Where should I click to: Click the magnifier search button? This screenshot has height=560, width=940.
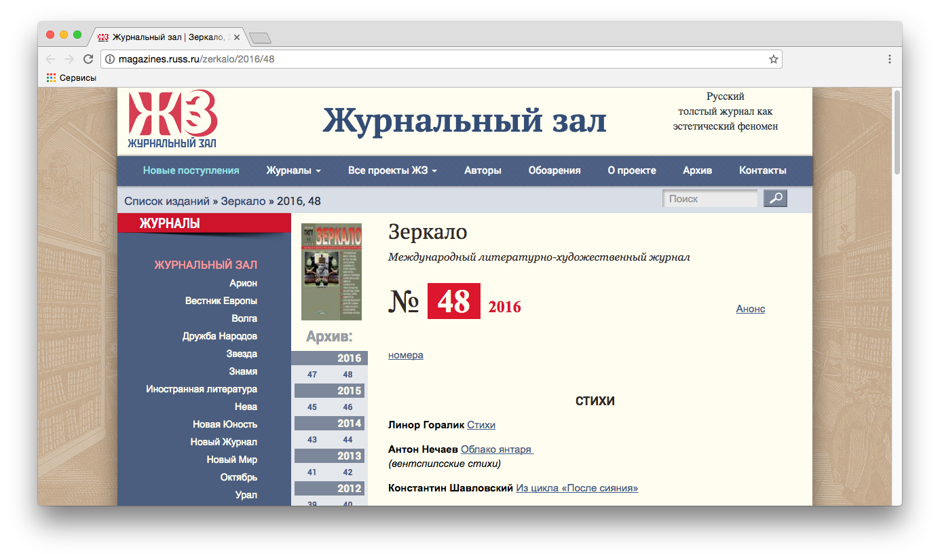(x=775, y=199)
